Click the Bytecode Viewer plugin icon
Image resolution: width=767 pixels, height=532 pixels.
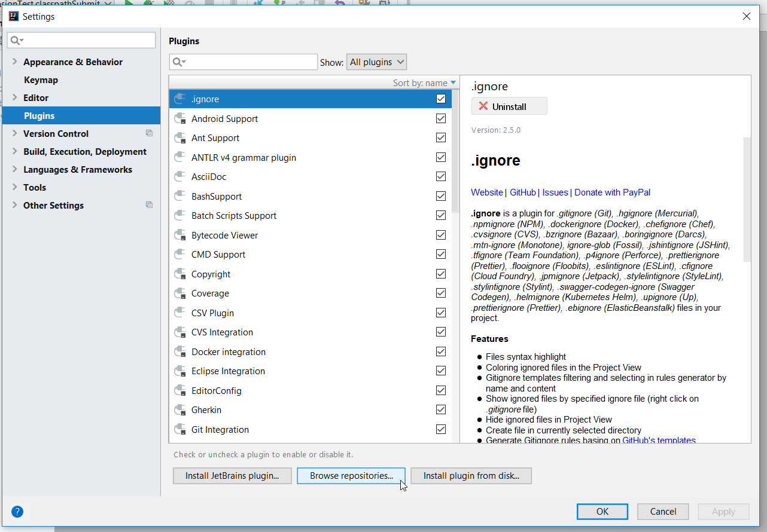(179, 236)
